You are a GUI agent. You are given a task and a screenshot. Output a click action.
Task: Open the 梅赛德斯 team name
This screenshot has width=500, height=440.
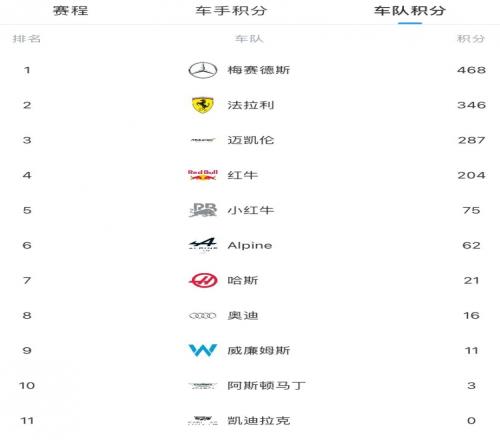[258, 70]
